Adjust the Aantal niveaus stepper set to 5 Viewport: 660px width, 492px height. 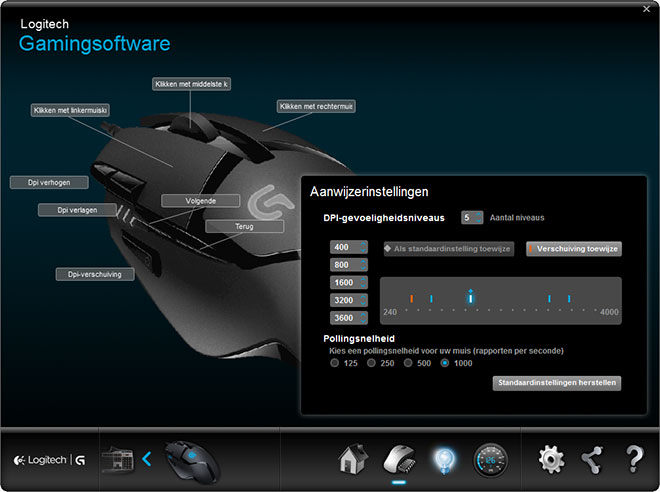pos(480,217)
